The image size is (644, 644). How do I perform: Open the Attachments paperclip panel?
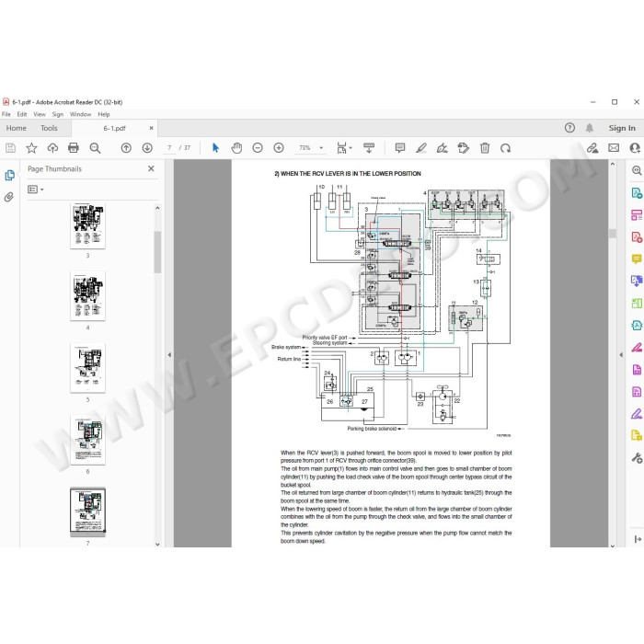point(9,197)
